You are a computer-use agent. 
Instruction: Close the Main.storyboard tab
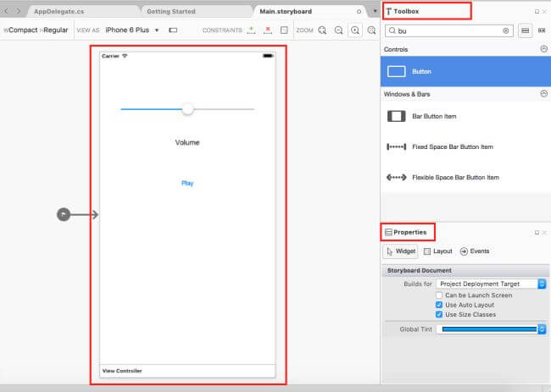[x=359, y=12]
